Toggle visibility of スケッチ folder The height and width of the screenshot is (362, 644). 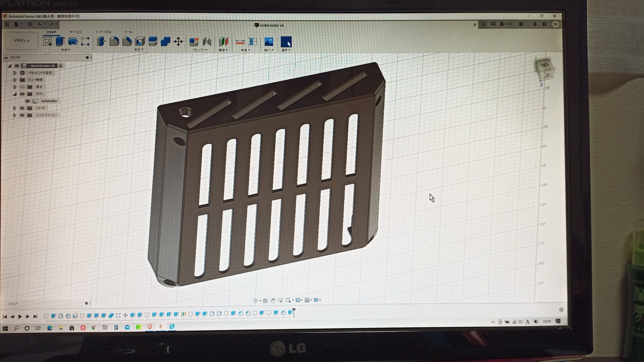pos(22,108)
